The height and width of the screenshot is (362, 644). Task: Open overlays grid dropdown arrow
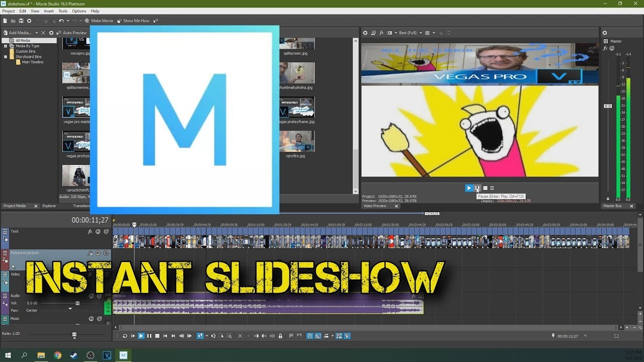[434, 33]
